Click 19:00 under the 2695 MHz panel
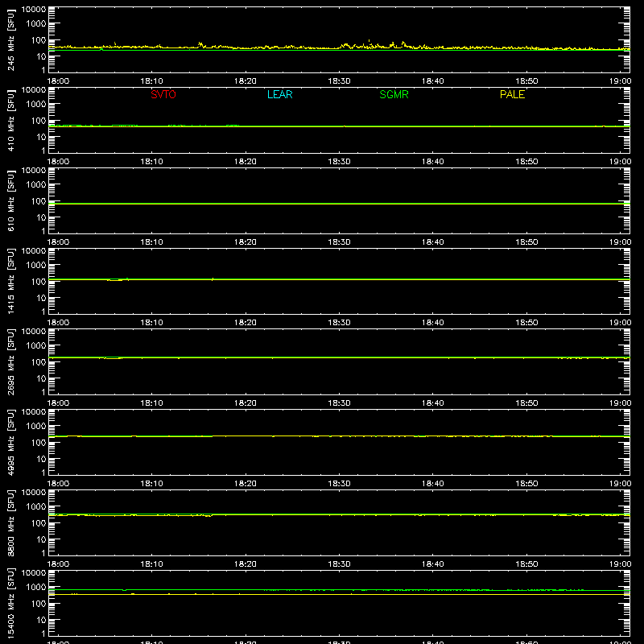 click(x=620, y=403)
